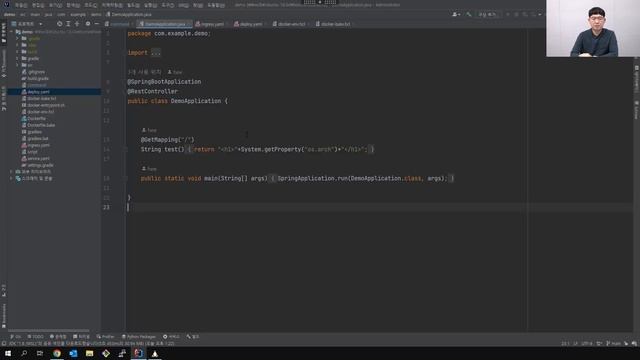Expand the collapsed import statement

156,53
